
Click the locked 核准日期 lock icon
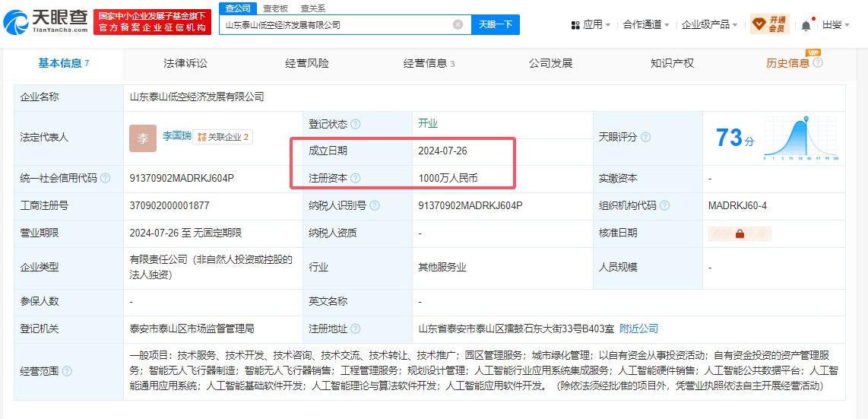(740, 233)
